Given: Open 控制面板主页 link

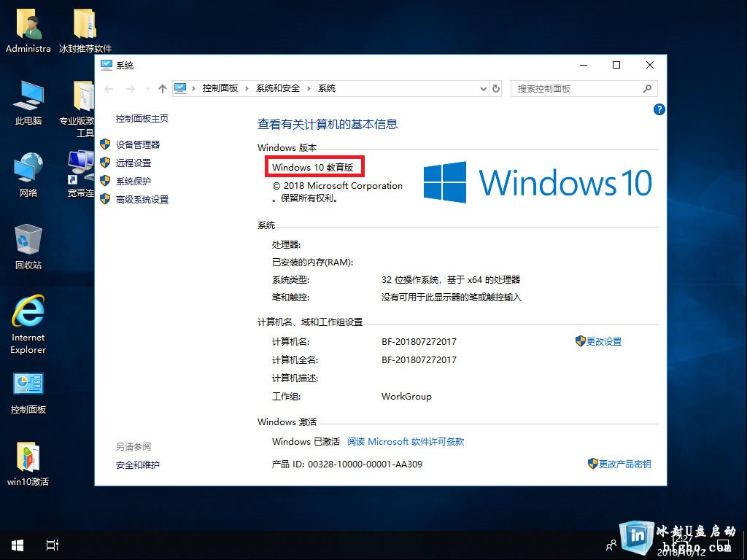Looking at the screenshot, I should pos(142,119).
